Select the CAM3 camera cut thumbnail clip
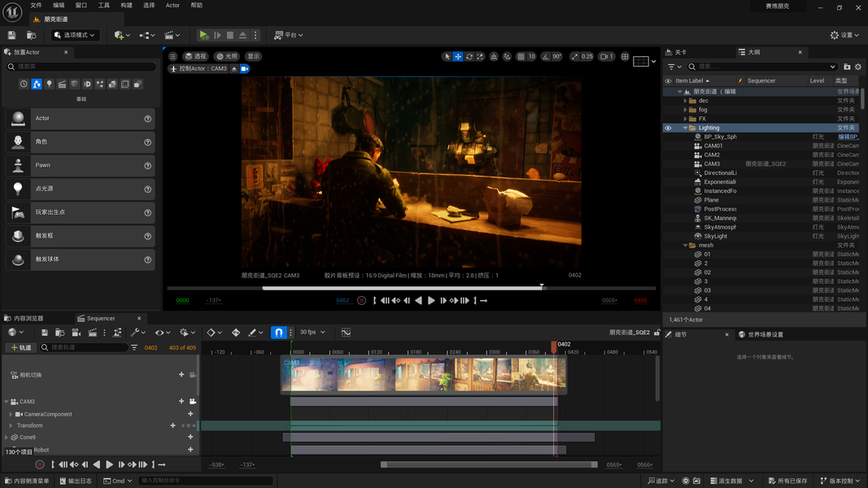868x488 pixels. (x=424, y=374)
